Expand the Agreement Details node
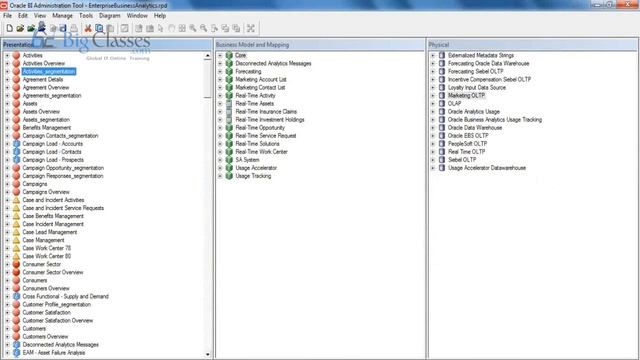Image resolution: width=640 pixels, height=360 pixels. [x=7, y=80]
